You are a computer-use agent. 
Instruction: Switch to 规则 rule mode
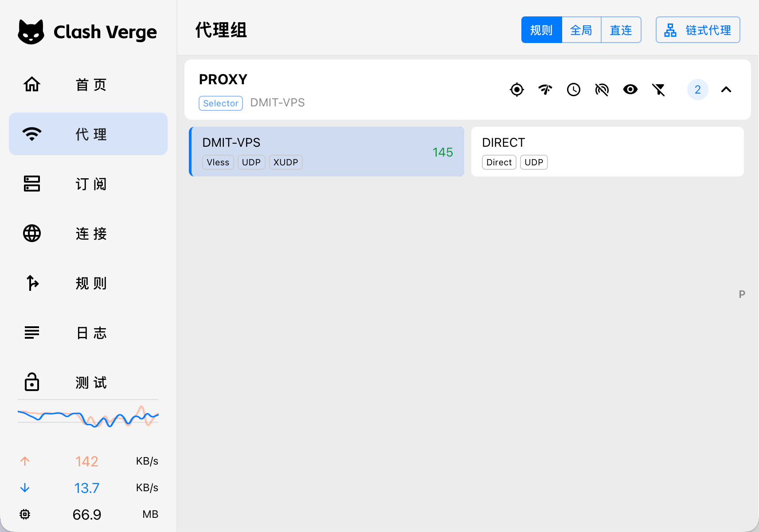[541, 30]
